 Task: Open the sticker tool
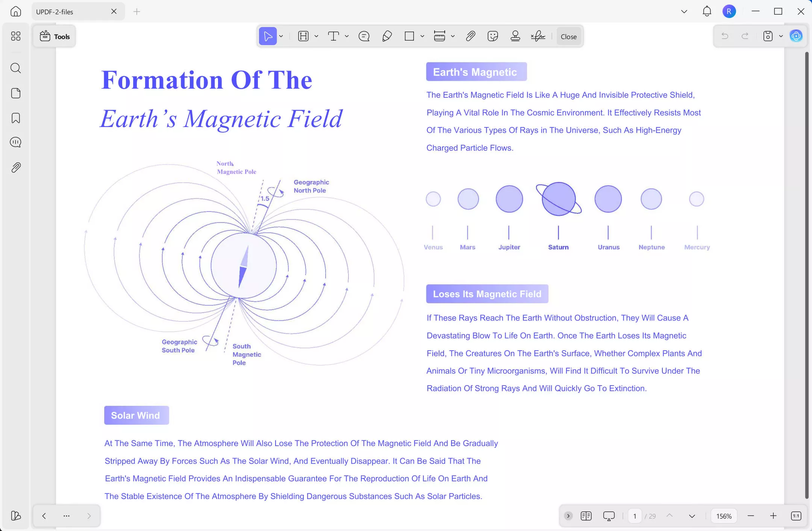pyautogui.click(x=492, y=36)
